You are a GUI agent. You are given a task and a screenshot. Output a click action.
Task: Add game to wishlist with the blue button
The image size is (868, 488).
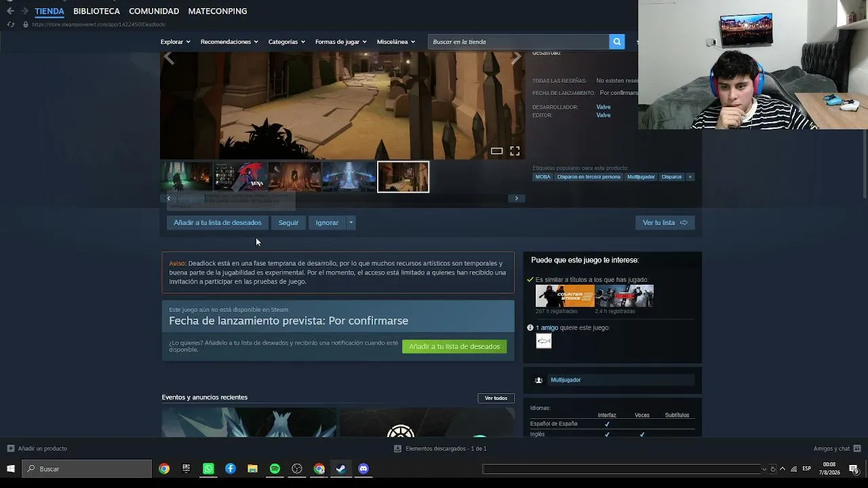click(x=217, y=222)
